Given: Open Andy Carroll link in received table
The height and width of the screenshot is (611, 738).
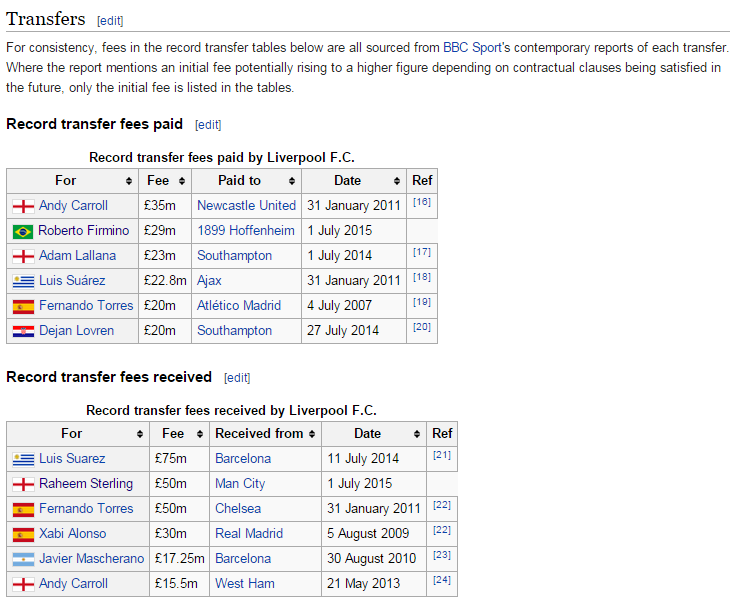Looking at the screenshot, I should click(73, 584).
